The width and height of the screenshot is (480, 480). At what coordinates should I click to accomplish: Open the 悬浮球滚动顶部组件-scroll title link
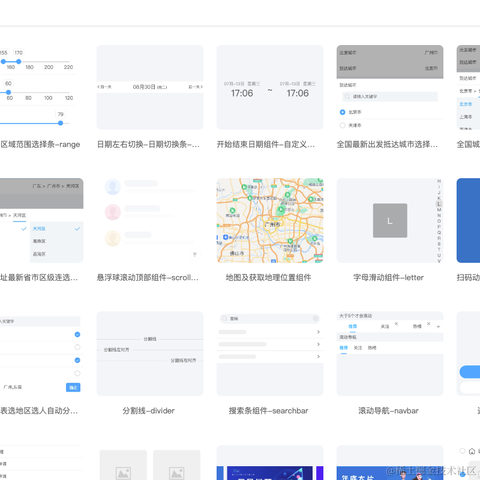pos(148,277)
